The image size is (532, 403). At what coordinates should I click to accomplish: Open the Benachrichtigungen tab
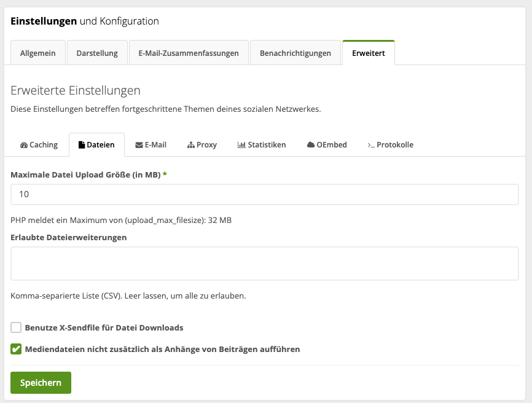295,53
